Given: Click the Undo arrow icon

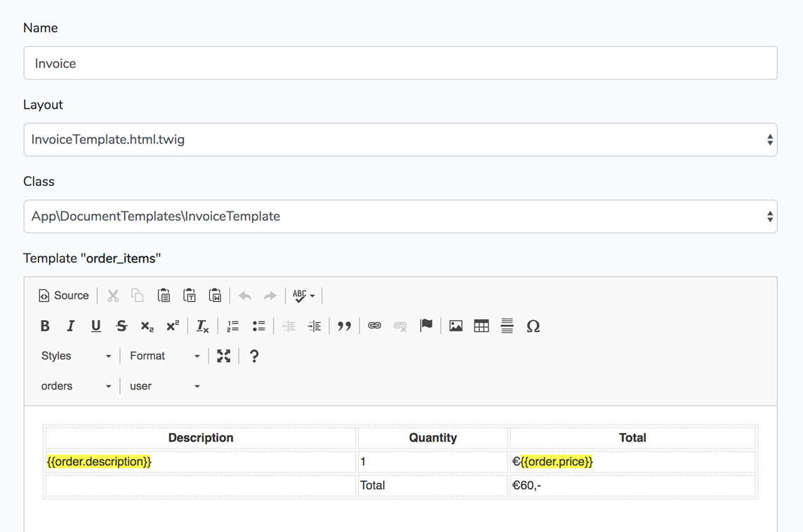Looking at the screenshot, I should pyautogui.click(x=245, y=295).
